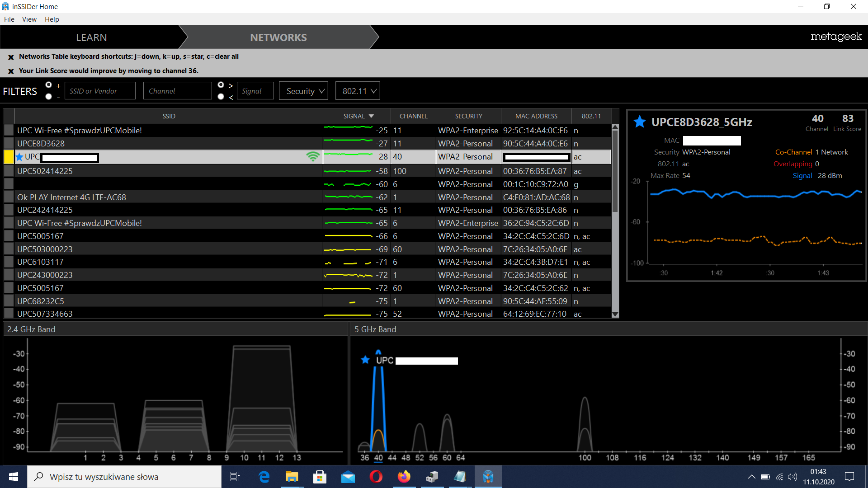Select the include (+) filter radio button
This screenshot has width=868, height=488.
pos(49,85)
